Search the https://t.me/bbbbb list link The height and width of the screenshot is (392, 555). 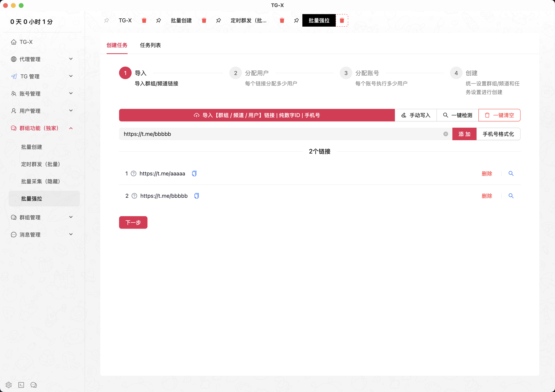click(511, 196)
